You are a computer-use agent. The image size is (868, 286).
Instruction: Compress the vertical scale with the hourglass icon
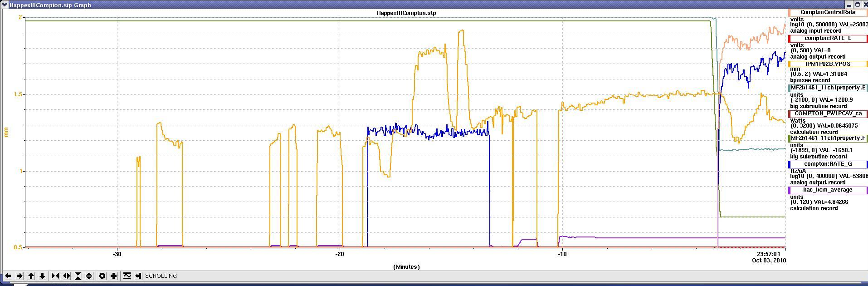pyautogui.click(x=78, y=276)
